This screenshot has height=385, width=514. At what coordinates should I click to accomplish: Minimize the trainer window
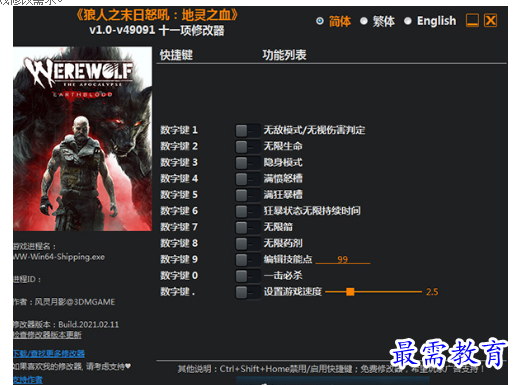(472, 20)
